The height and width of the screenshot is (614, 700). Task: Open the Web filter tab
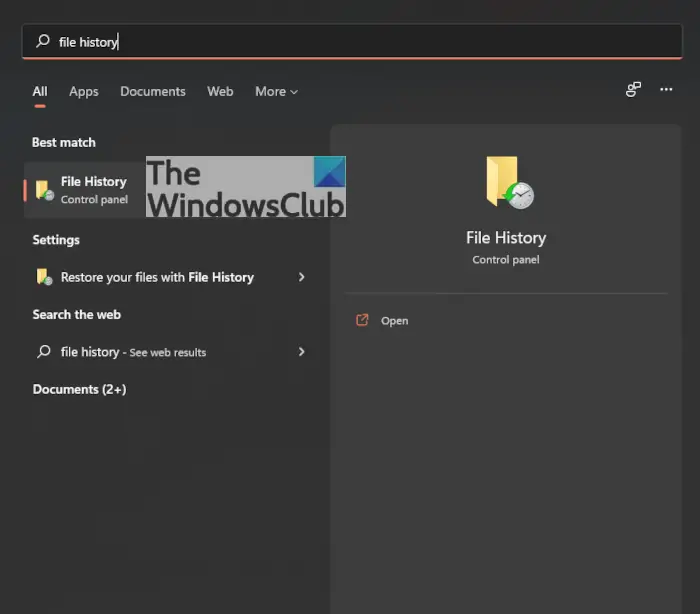click(220, 92)
